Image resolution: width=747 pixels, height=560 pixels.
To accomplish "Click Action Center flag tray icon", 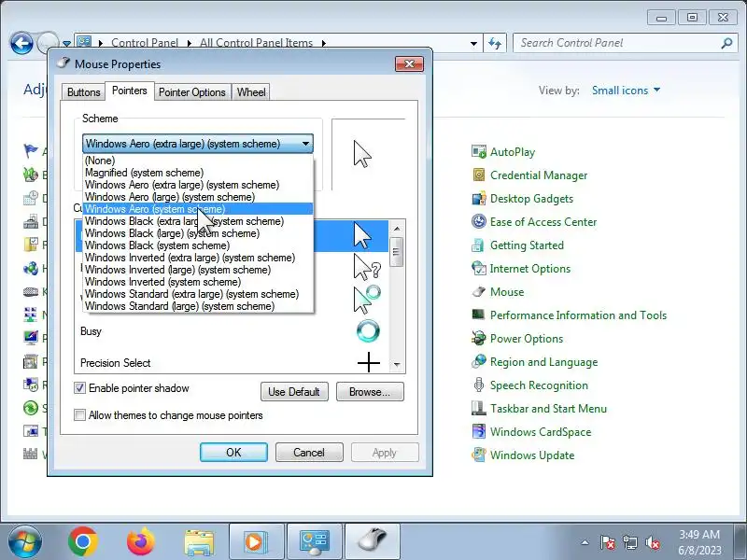I will point(608,542).
